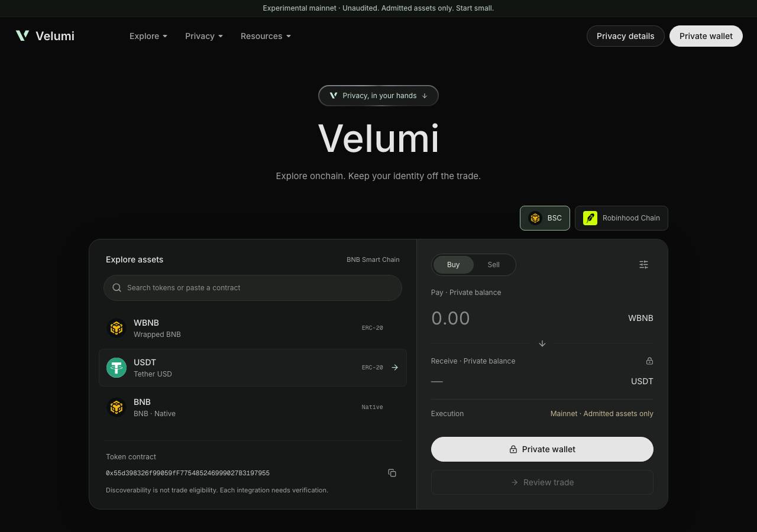Viewport: 757px width, 532px height.
Task: Click the 'BNB Smart Chain' label
Action: pos(373,259)
